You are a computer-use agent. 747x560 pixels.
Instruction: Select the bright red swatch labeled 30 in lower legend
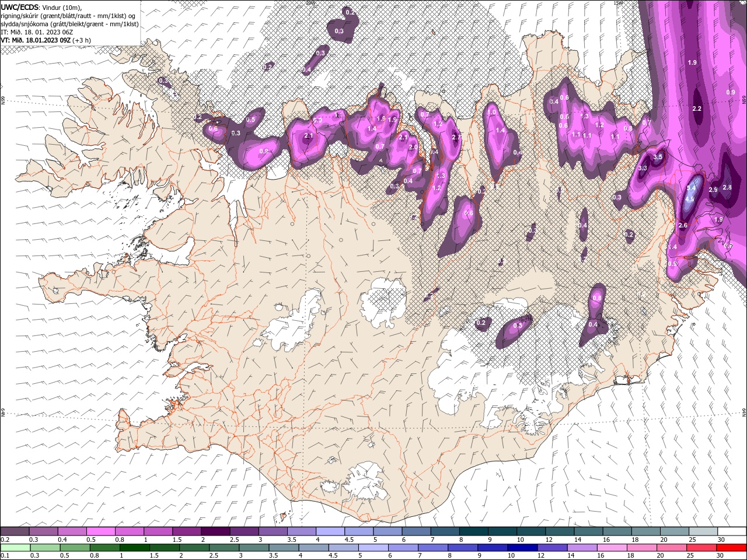pos(731,548)
